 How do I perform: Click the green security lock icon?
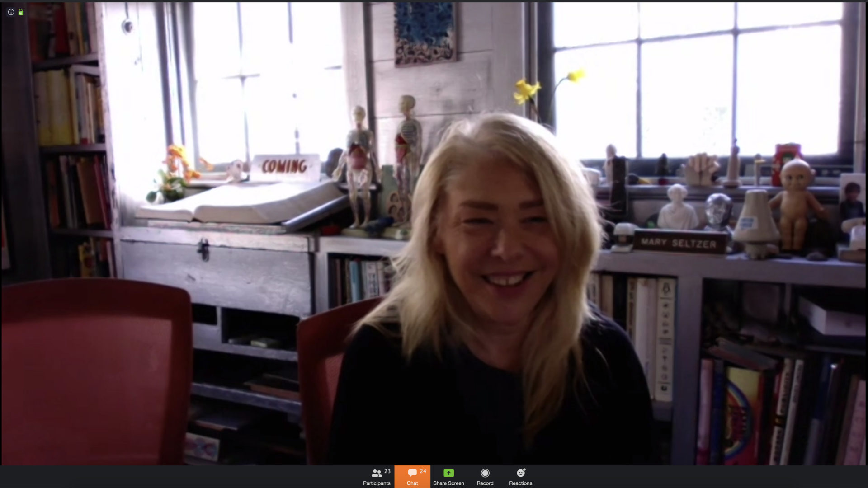20,12
